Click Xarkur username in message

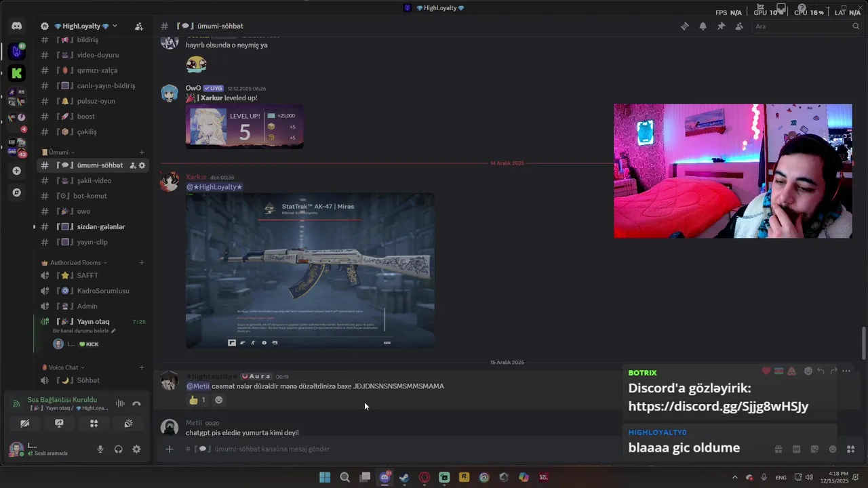click(x=196, y=177)
